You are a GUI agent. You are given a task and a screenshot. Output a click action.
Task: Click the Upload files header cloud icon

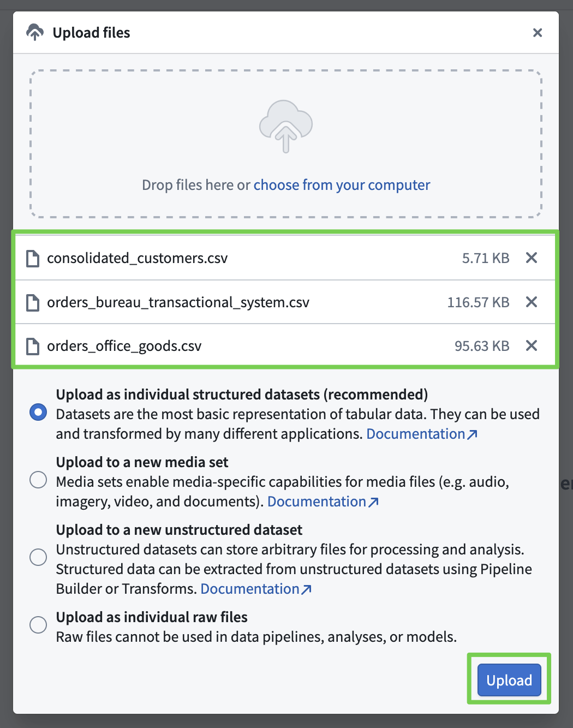point(35,33)
